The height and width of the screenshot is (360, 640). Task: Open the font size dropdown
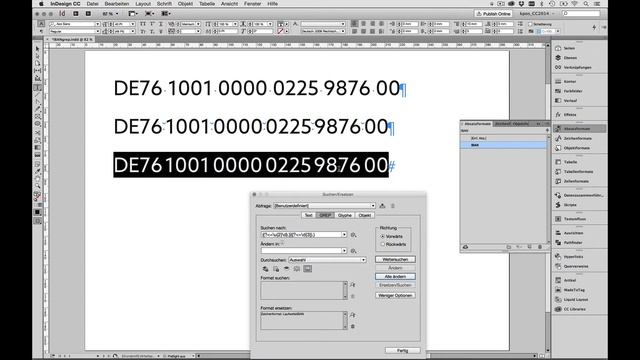pyautogui.click(x=132, y=24)
